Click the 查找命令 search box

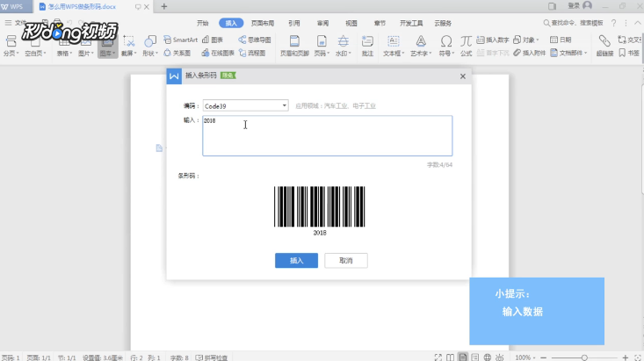point(574,24)
